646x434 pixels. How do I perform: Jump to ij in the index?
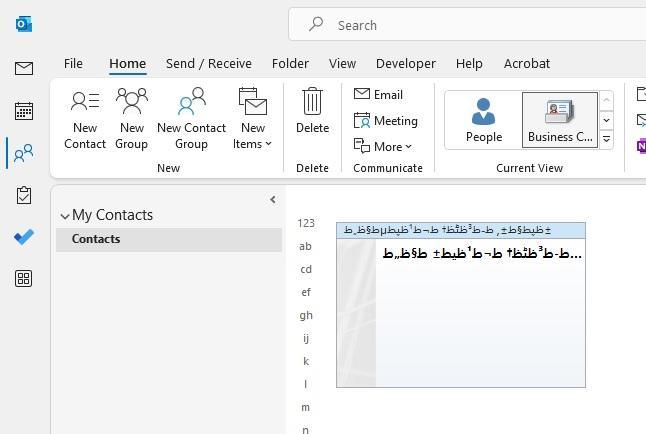click(306, 338)
